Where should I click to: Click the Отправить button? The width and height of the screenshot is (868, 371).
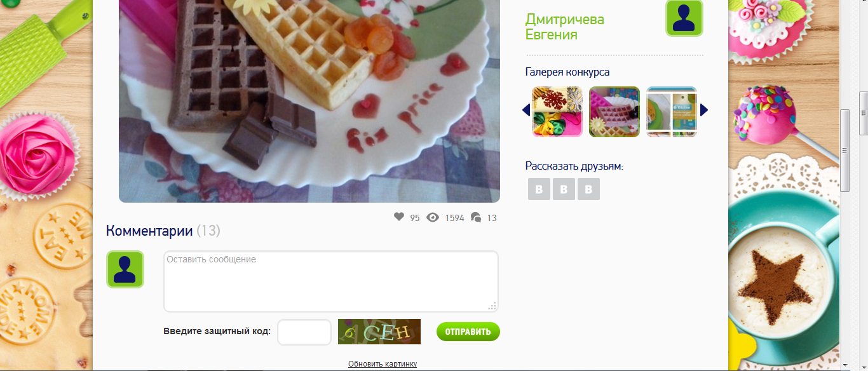tap(468, 332)
